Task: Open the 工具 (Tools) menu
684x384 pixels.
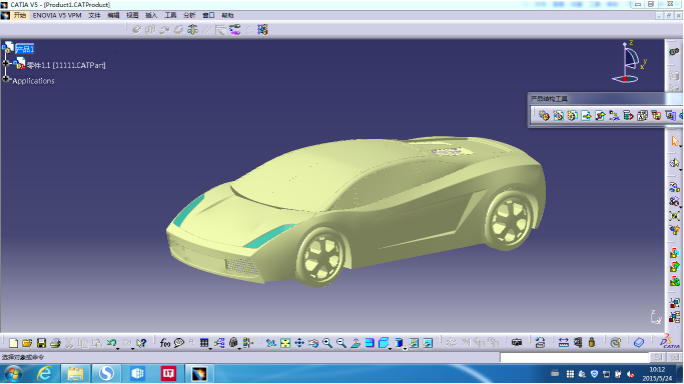Action: tap(170, 15)
